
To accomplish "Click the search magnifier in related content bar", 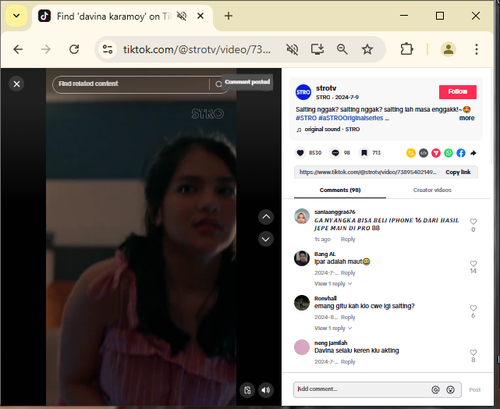I will point(218,84).
